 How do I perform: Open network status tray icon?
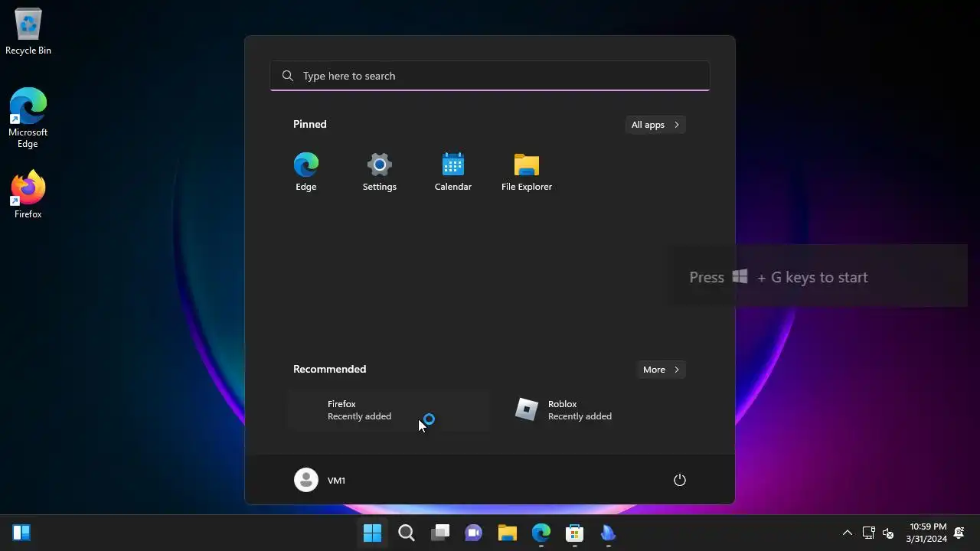(869, 533)
